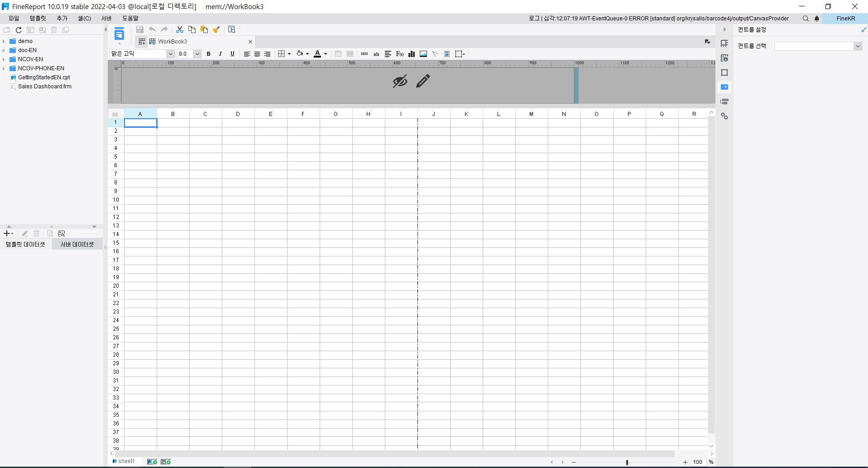This screenshot has width=868, height=468.
Task: Edit parameter pane with pencil icon
Action: coord(423,82)
